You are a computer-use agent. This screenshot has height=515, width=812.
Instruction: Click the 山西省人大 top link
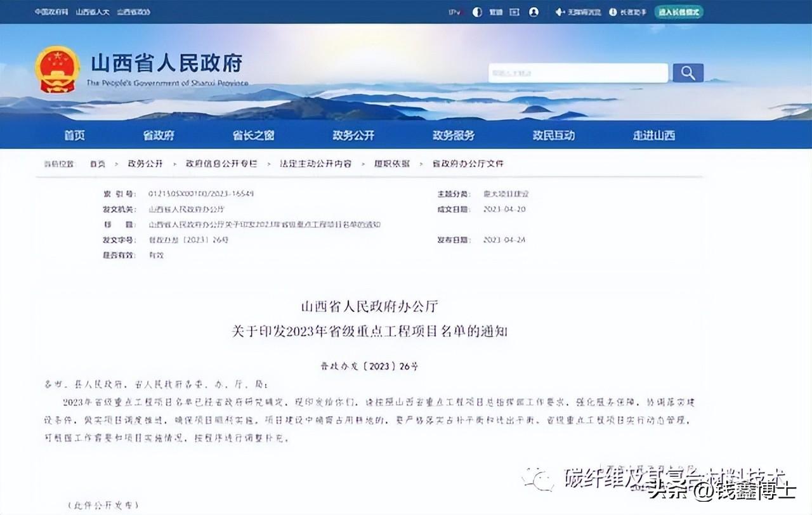click(92, 12)
